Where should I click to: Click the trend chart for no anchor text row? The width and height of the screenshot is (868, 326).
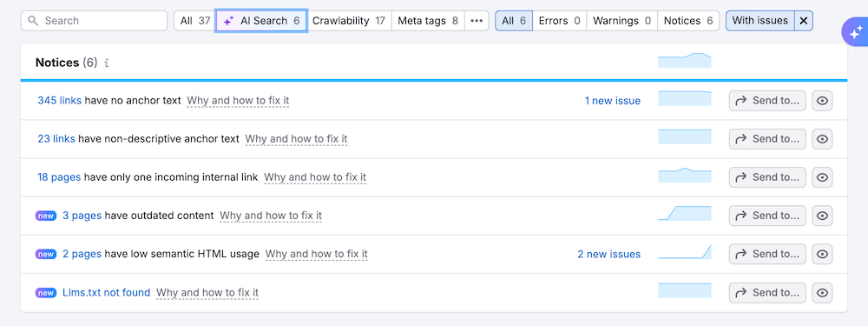tap(685, 99)
